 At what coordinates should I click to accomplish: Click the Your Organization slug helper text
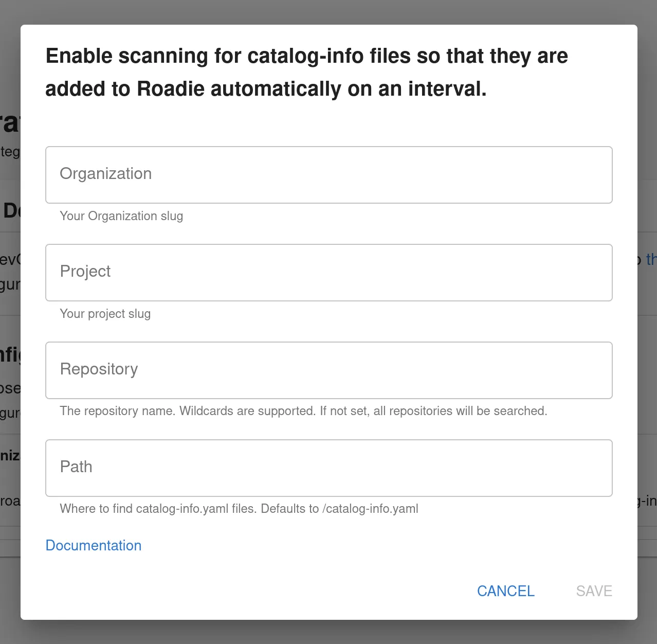pyautogui.click(x=121, y=216)
